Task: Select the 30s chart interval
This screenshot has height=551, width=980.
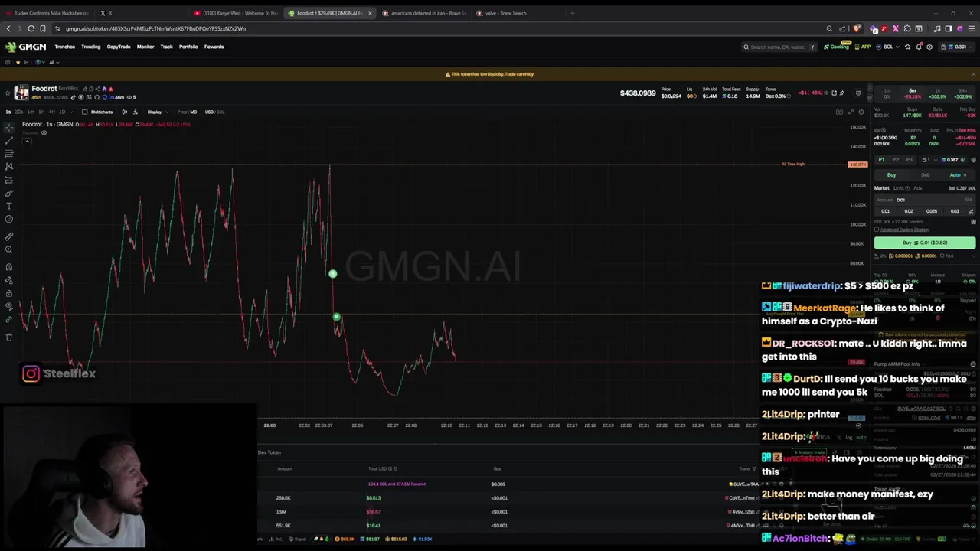Action: click(20, 112)
